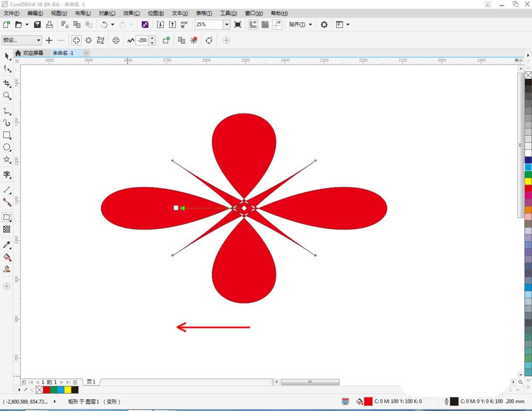Select the Twister distortion mode
Viewport: 532px width, 411px height.
[102, 40]
